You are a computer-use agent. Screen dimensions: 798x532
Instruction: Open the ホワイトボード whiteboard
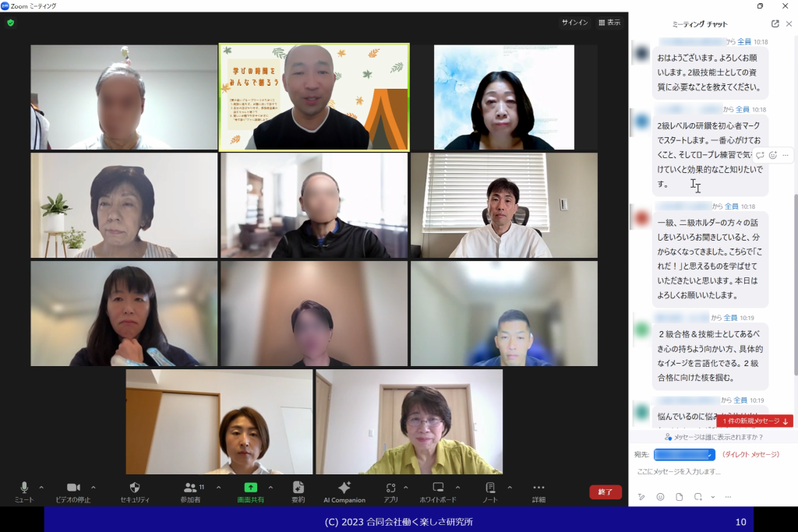pos(438,491)
